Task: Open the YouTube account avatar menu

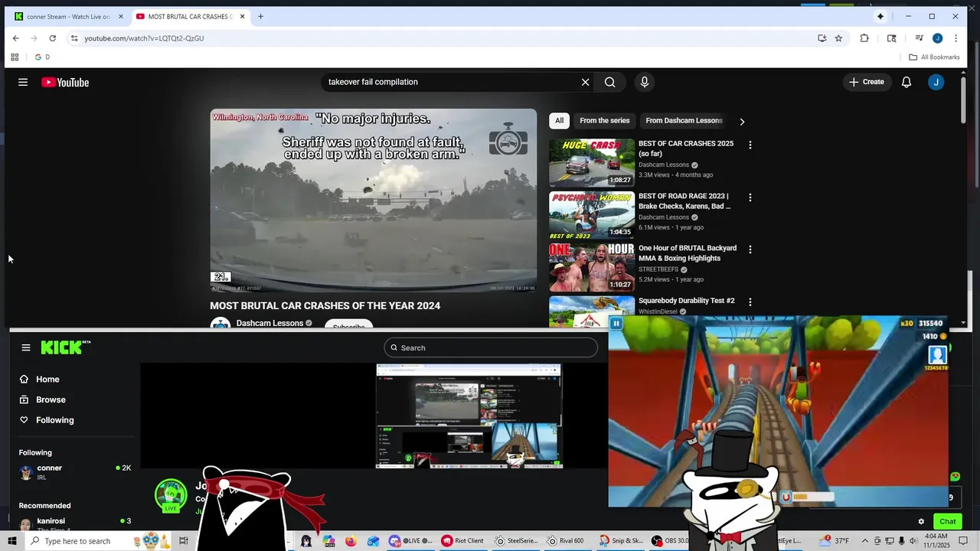Action: pyautogui.click(x=936, y=82)
